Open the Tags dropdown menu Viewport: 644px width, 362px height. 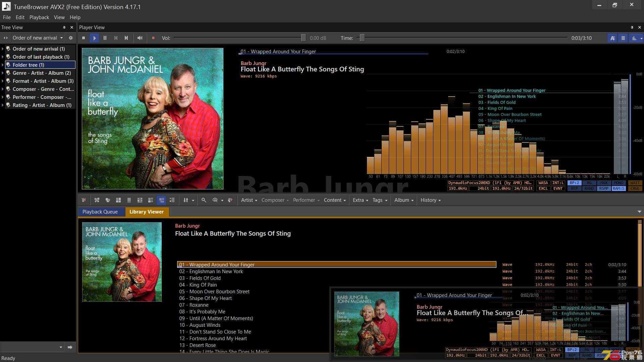380,200
